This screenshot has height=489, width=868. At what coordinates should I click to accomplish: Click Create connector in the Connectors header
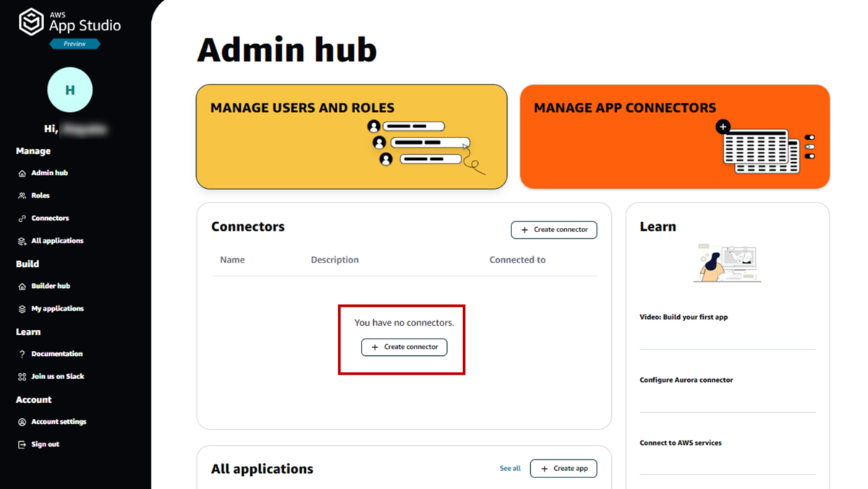(x=554, y=230)
